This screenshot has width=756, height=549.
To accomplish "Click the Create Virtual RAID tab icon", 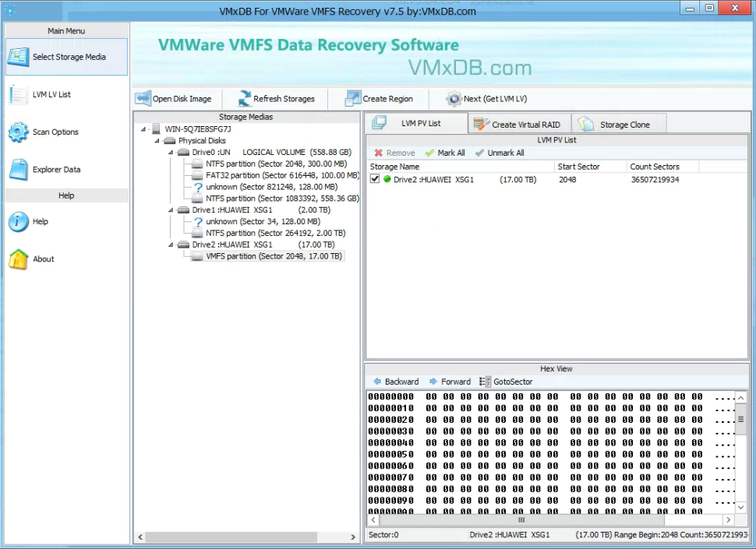I will (481, 125).
